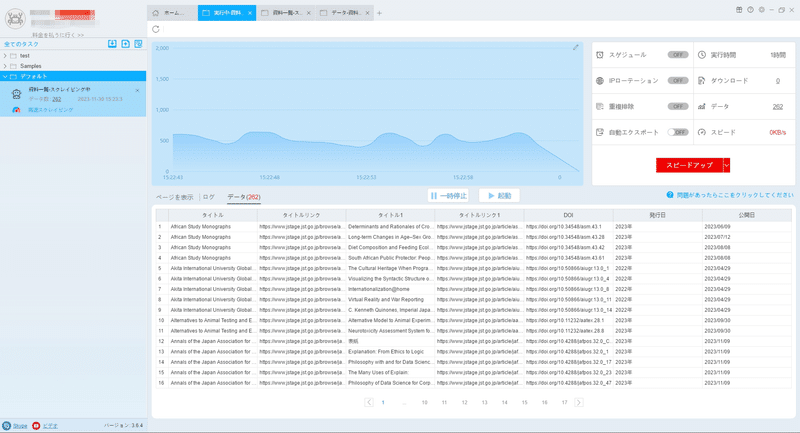The width and height of the screenshot is (800, 433).
Task: Go to page 10 in pagination
Action: 424,402
